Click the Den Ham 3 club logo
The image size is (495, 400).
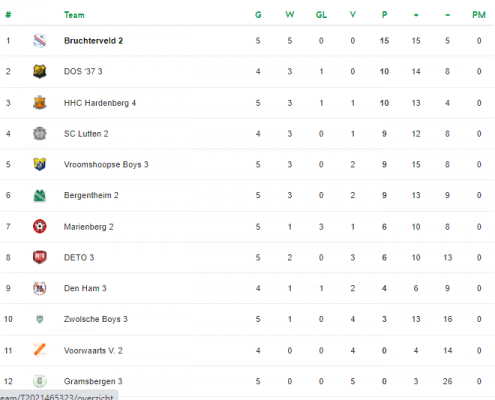(40, 288)
